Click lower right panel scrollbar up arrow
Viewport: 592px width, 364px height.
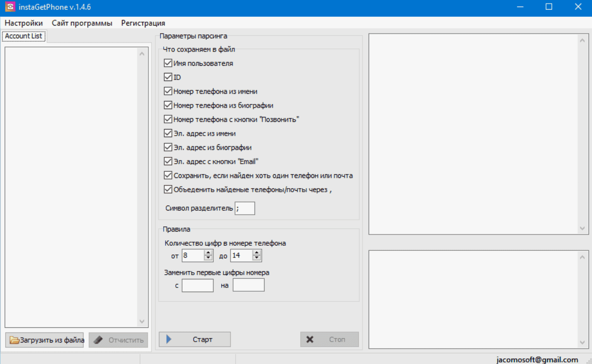click(582, 257)
